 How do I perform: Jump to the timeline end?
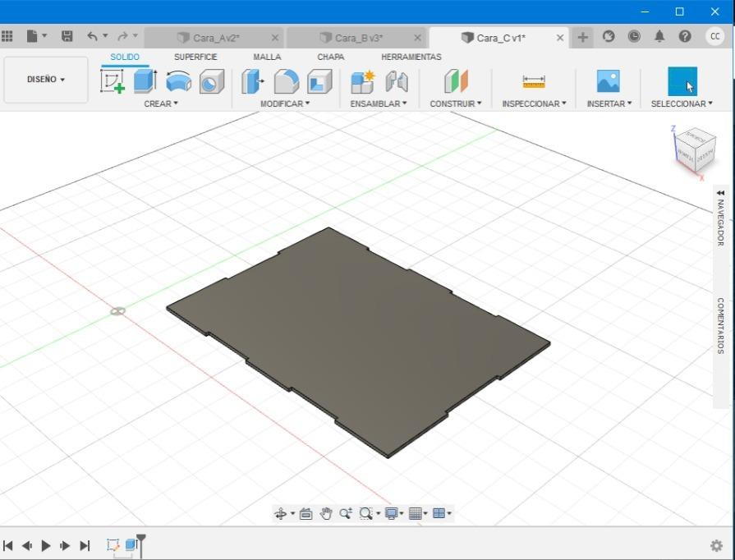coord(85,545)
